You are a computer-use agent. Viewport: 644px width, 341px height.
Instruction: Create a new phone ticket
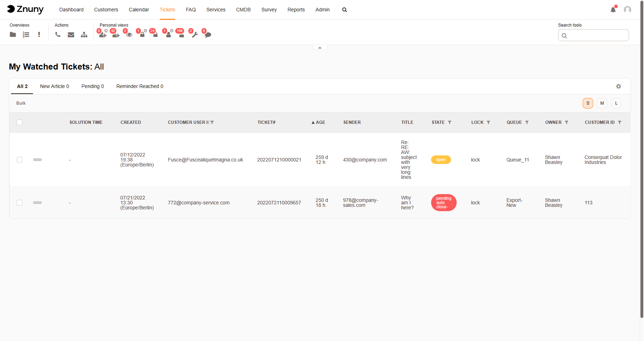(58, 34)
